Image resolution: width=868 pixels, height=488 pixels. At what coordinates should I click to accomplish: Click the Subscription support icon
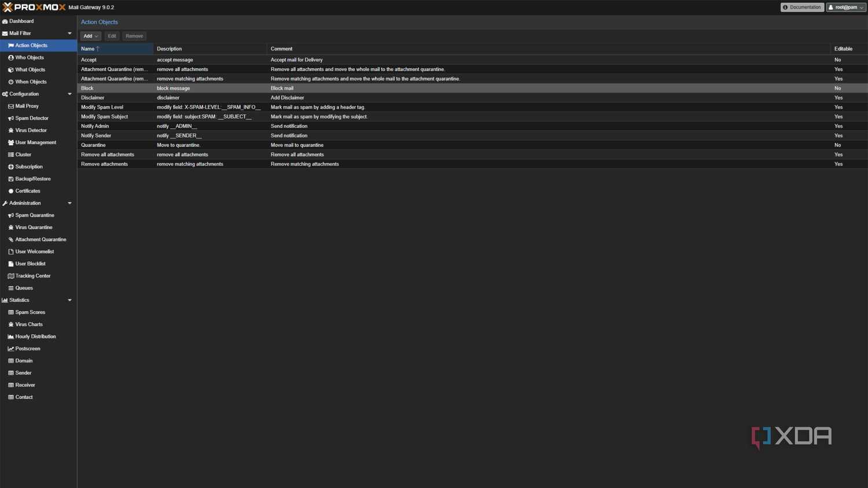point(10,167)
